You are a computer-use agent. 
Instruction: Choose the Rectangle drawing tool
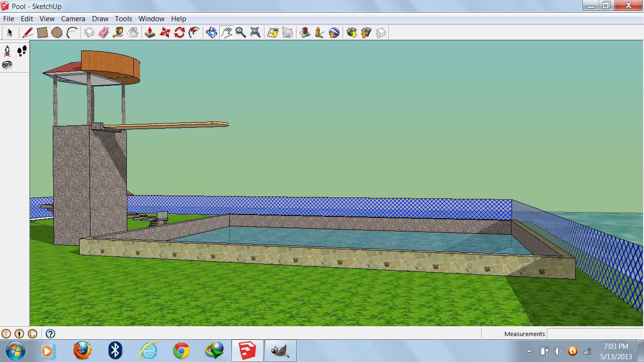pos(42,33)
